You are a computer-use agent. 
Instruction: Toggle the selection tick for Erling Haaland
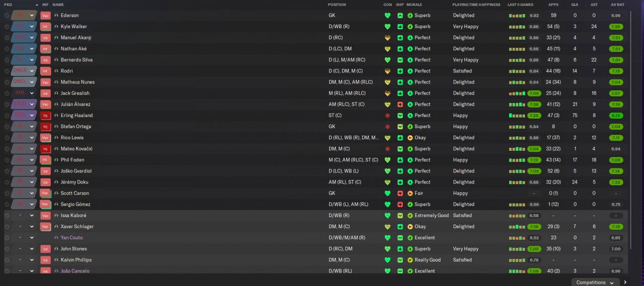pos(7,116)
